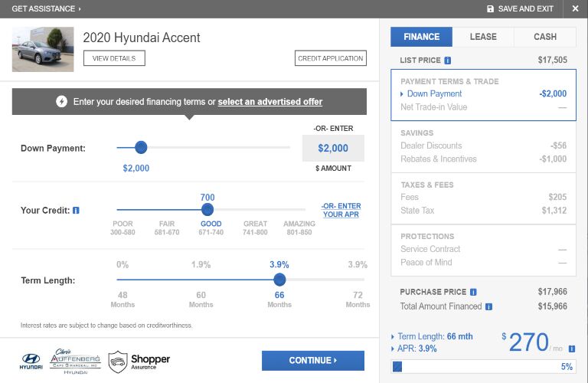Click Save and Exit
Image resolution: width=588 pixels, height=383 pixels.
(520, 8)
